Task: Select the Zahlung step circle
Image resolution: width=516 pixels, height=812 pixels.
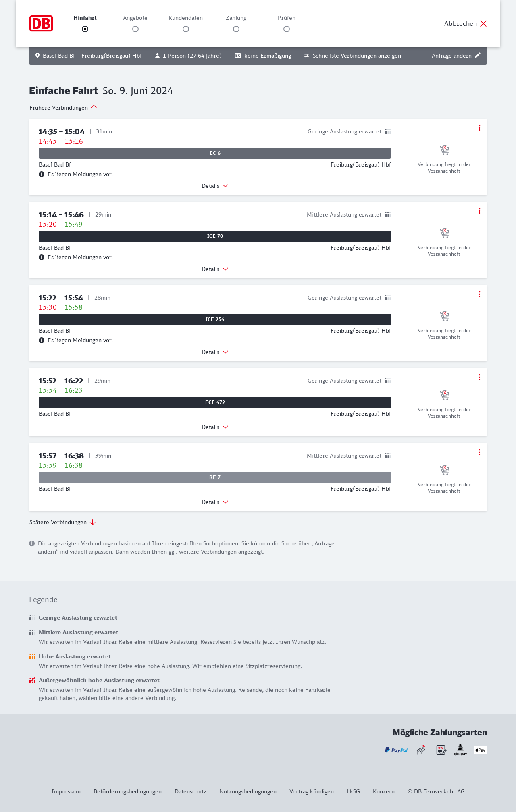Action: [x=236, y=29]
